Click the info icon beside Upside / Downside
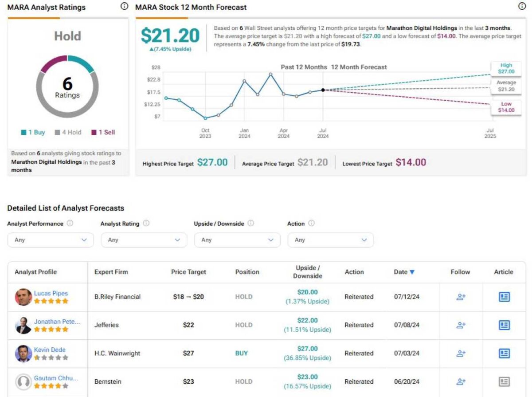Image resolution: width=532 pixels, height=397 pixels. click(251, 223)
